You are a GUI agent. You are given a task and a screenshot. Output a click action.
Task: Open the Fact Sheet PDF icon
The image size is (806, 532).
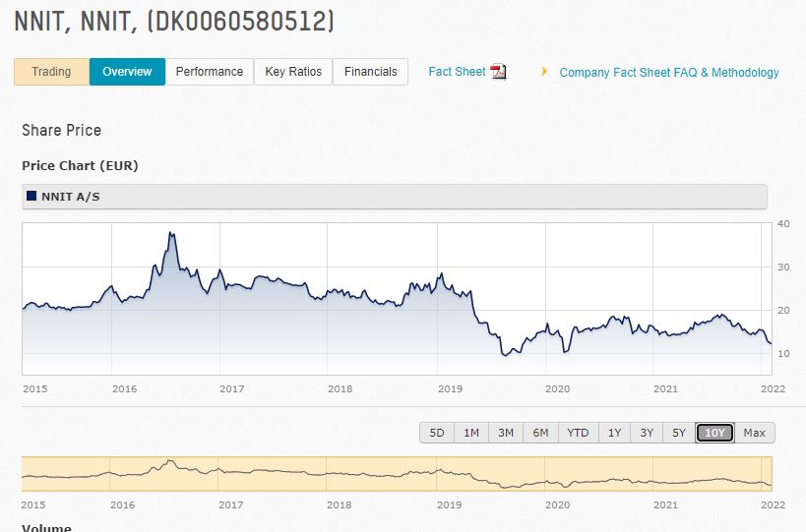tap(498, 72)
